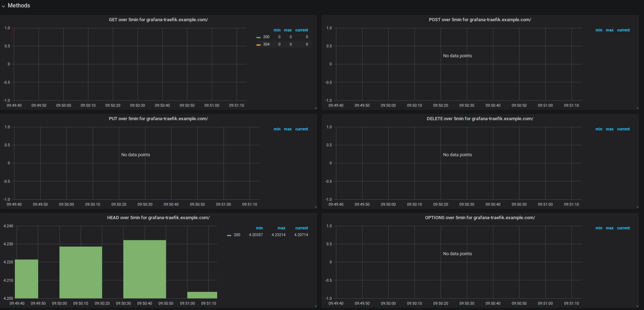Sort POST legend by min
Screen dimensions: 644x310
point(599,30)
